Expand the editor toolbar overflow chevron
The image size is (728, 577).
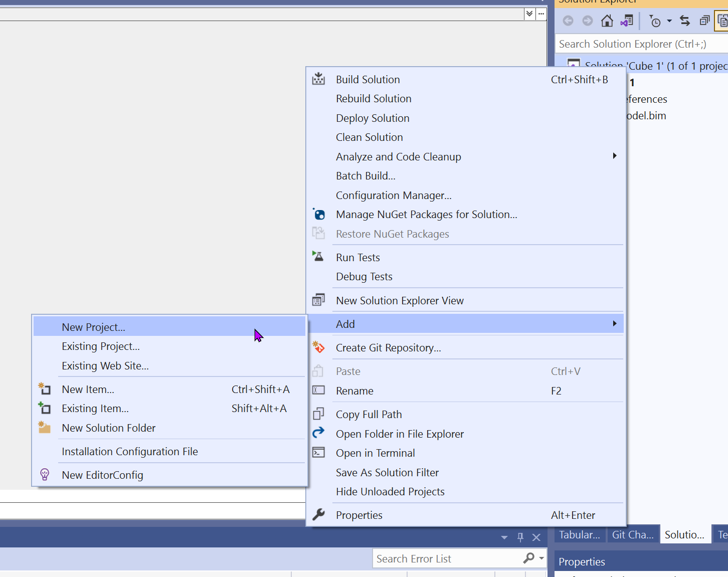529,14
